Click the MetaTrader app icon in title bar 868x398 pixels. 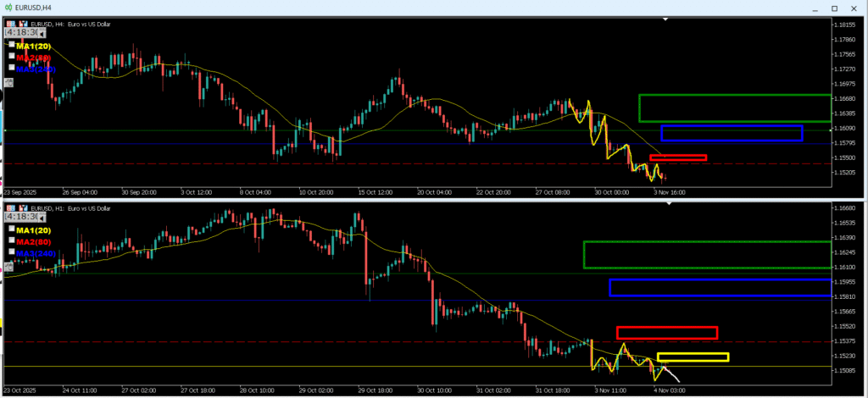point(8,8)
